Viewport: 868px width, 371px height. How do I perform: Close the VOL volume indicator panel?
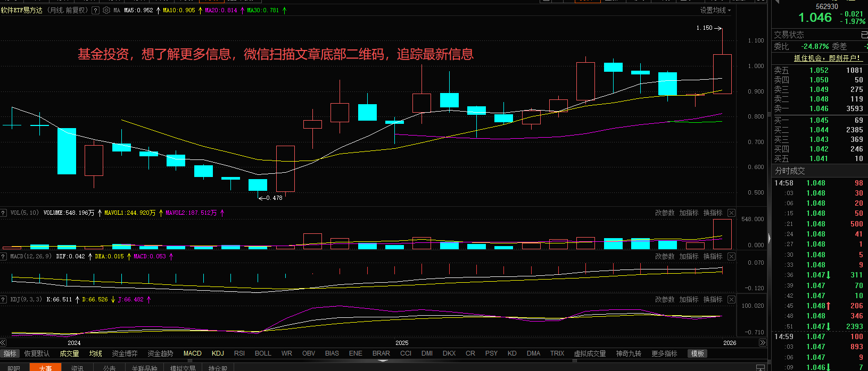[x=731, y=213]
